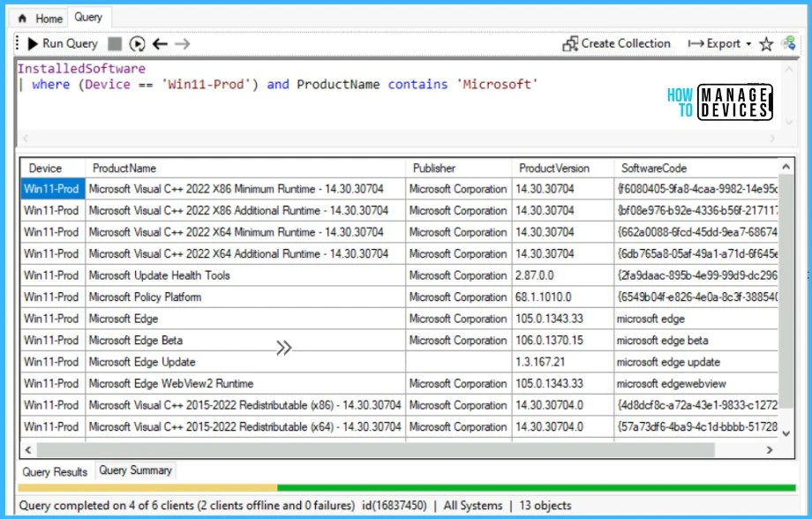Select 'Microsoft Edge Update' product cell
Viewport: 812px width, 519px height.
[x=245, y=362]
